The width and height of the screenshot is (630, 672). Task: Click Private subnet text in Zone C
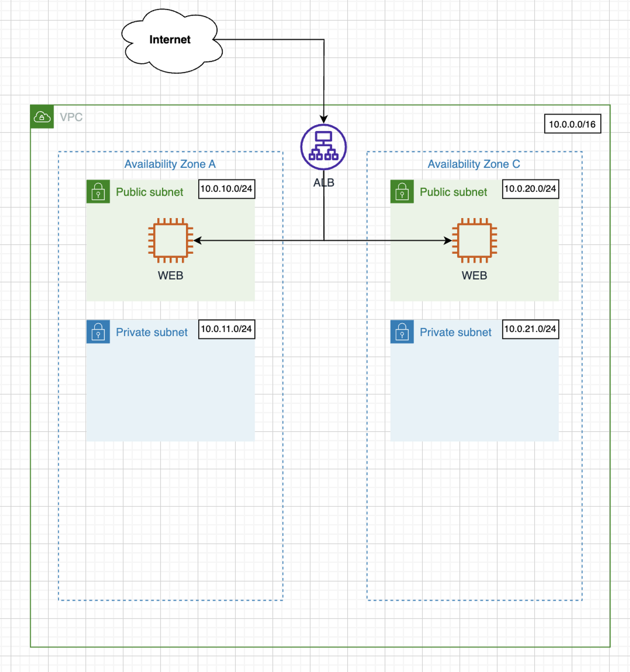(455, 332)
